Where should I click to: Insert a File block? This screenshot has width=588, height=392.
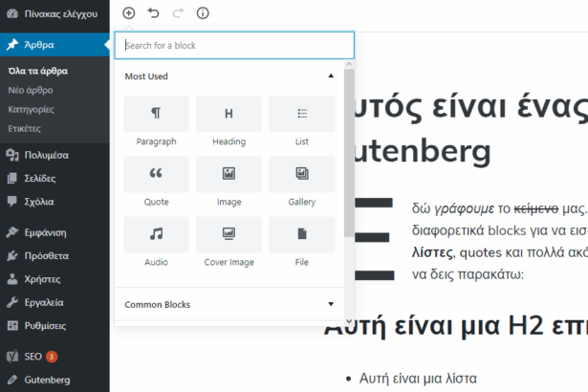tap(302, 243)
